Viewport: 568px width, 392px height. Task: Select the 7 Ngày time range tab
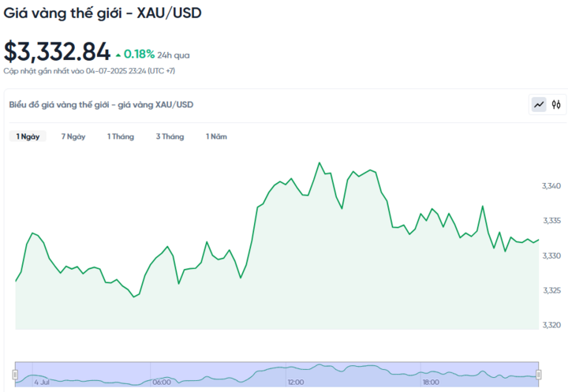pos(73,136)
